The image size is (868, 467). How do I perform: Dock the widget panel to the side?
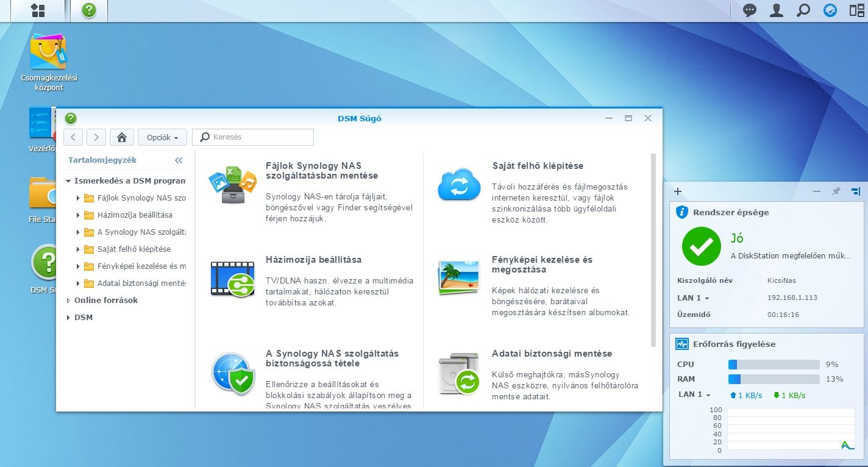click(x=856, y=191)
